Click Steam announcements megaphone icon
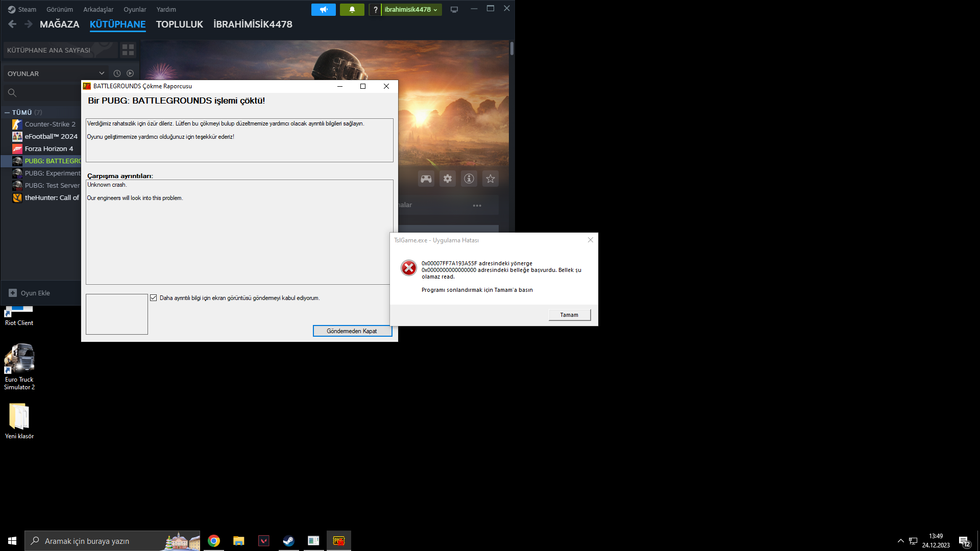The width and height of the screenshot is (980, 551). coord(324,10)
